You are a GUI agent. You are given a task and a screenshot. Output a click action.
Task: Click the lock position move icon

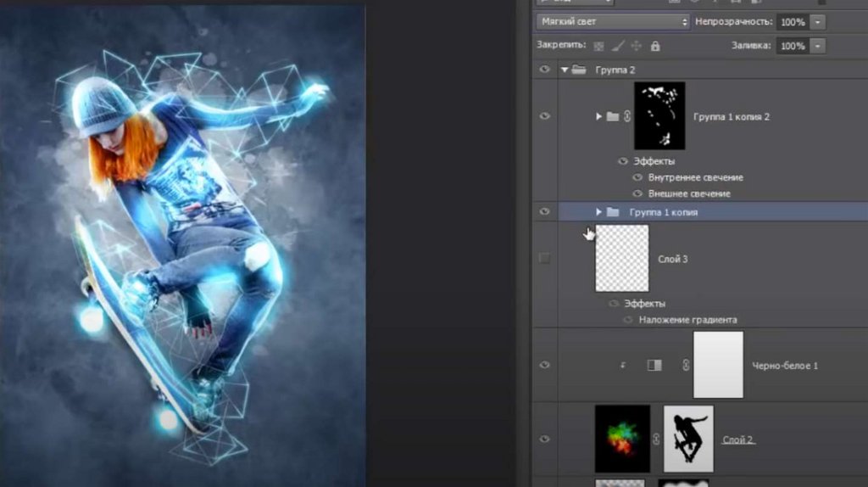click(637, 46)
